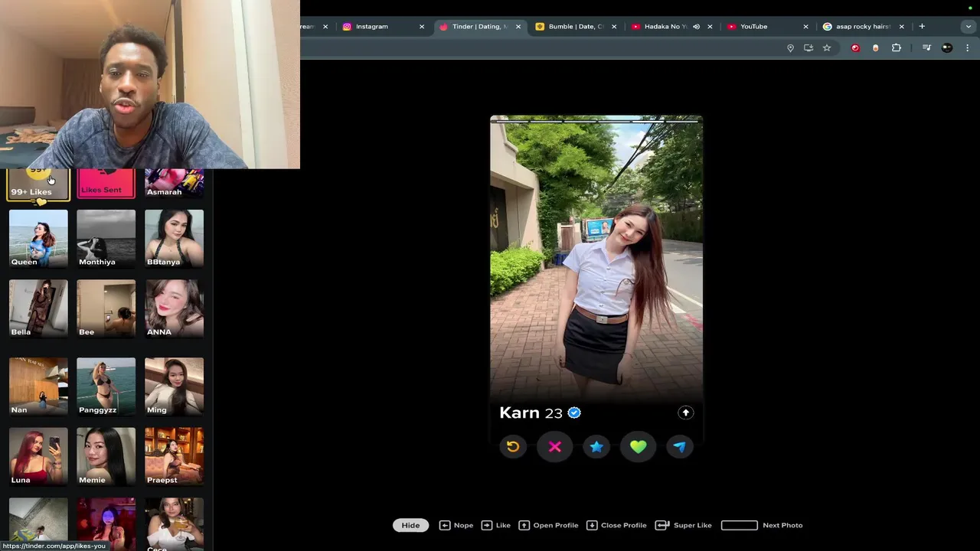Open the match with Memie
The height and width of the screenshot is (551, 980).
click(x=106, y=457)
